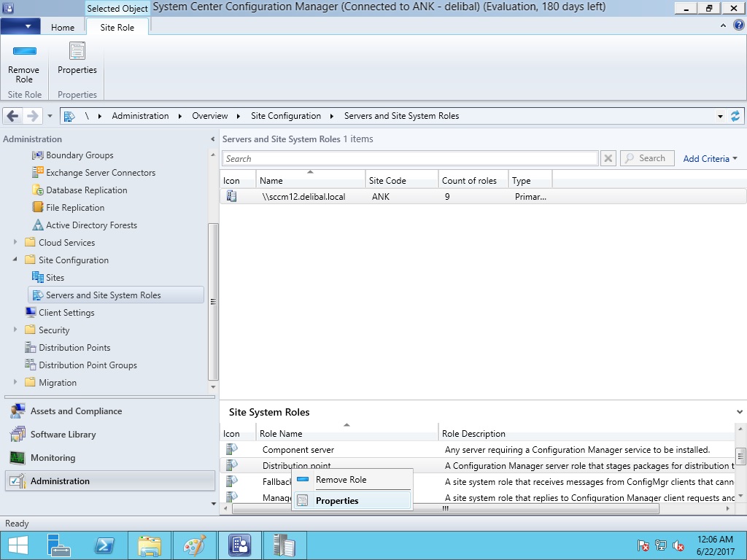Viewport: 747px width, 560px height.
Task: Choose Remove Role in the context menu
Action: click(x=341, y=480)
